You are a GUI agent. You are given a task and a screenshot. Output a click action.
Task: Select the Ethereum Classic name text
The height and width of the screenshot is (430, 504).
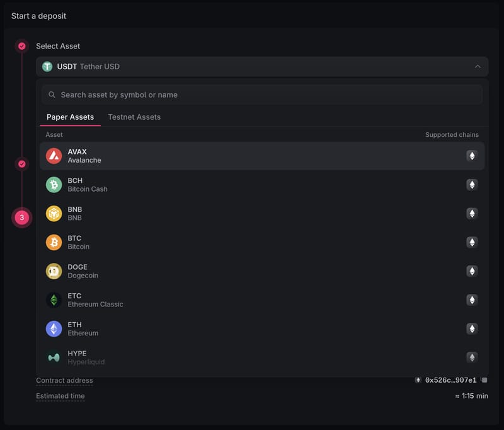tap(96, 305)
